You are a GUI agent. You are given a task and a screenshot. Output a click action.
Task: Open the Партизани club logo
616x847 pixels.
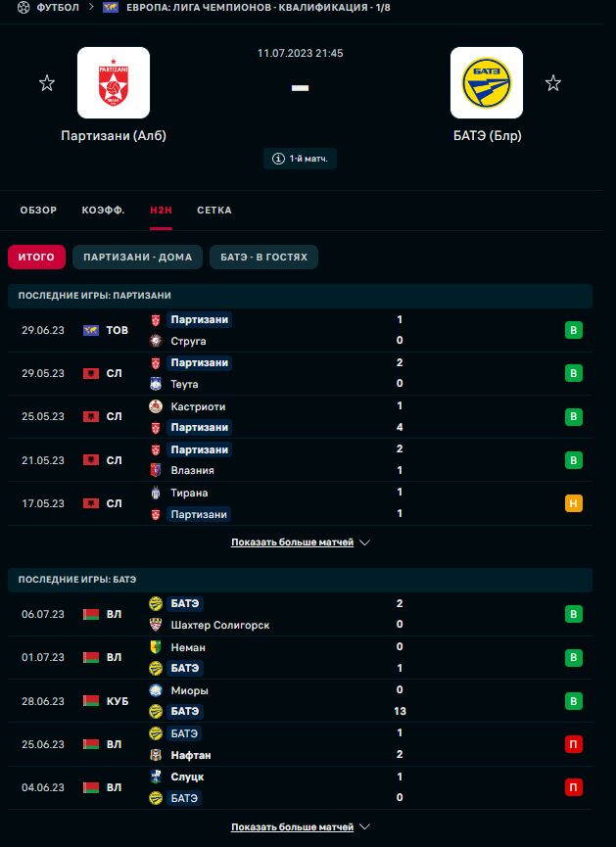[114, 82]
